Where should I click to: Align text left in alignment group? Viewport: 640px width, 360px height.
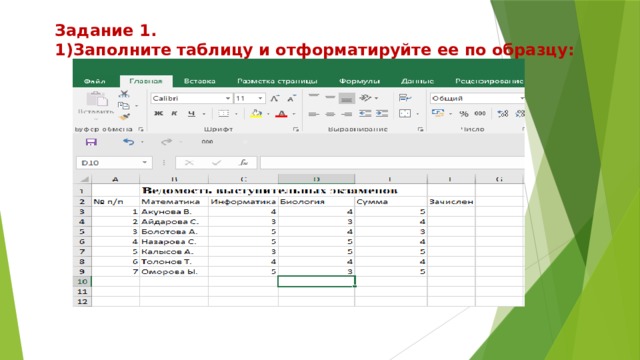314,114
